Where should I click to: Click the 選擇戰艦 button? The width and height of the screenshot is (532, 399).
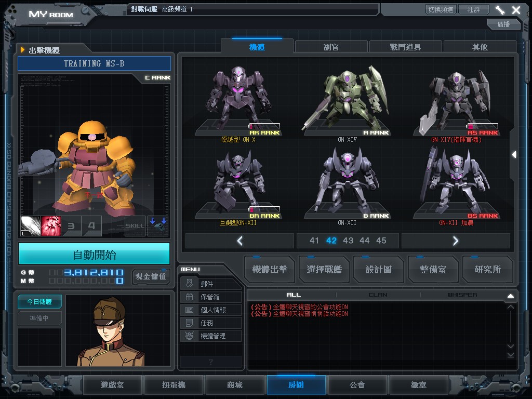click(x=324, y=270)
